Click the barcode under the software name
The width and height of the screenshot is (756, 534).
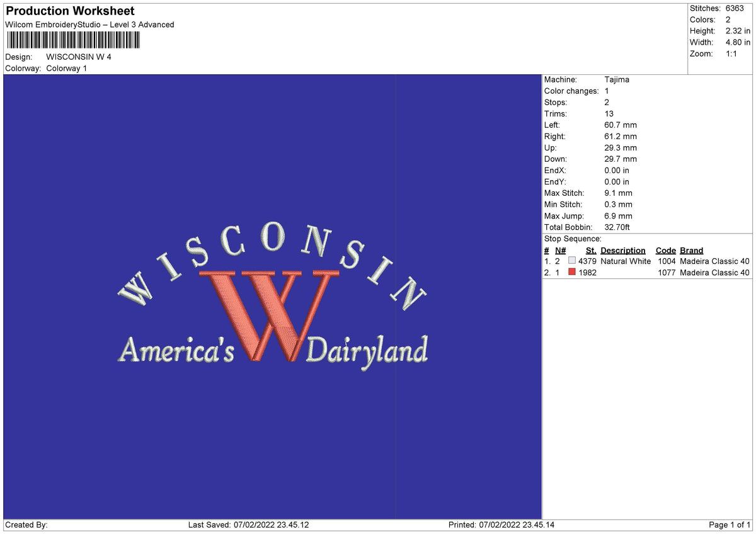pos(74,40)
